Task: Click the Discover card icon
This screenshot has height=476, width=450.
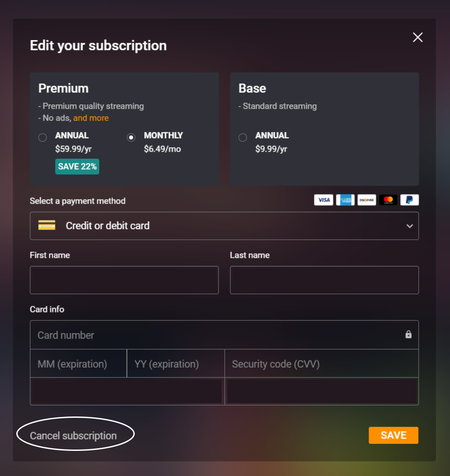Action: tap(366, 200)
